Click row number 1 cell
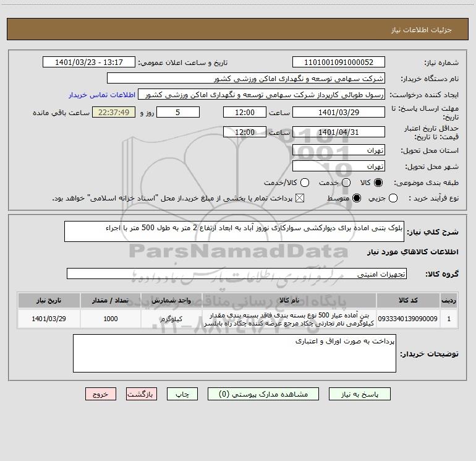Viewport: 476px width, 461px height. 449,319
